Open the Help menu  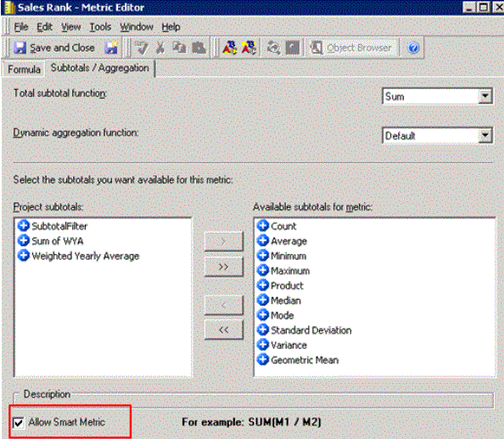[x=171, y=27]
